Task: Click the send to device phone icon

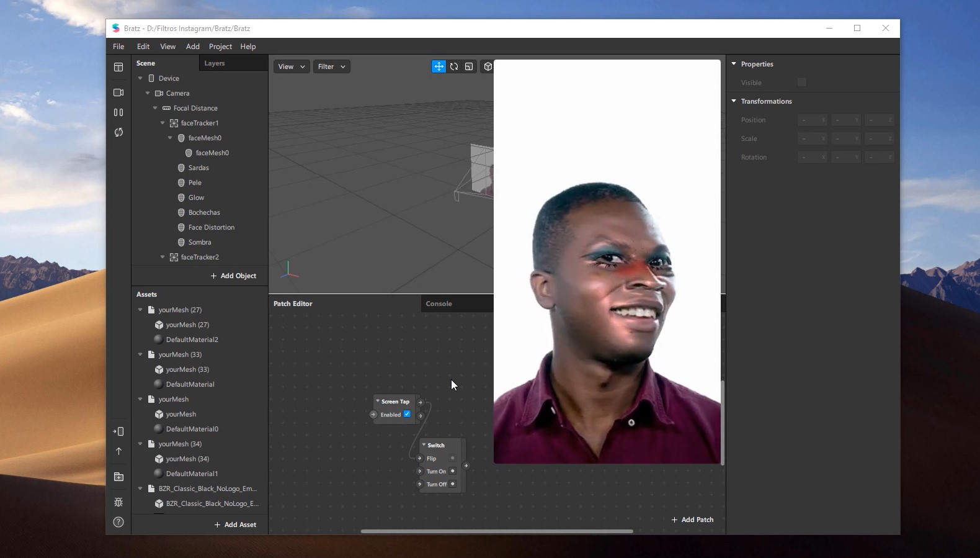Action: (x=118, y=431)
